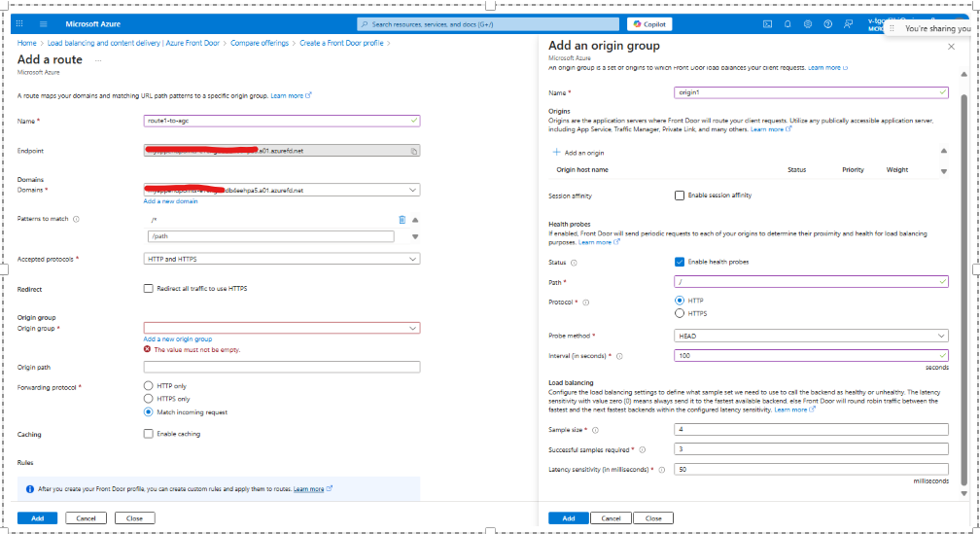Move pattern down with the down arrow
Screen dimensions: 980x534
[415, 236]
